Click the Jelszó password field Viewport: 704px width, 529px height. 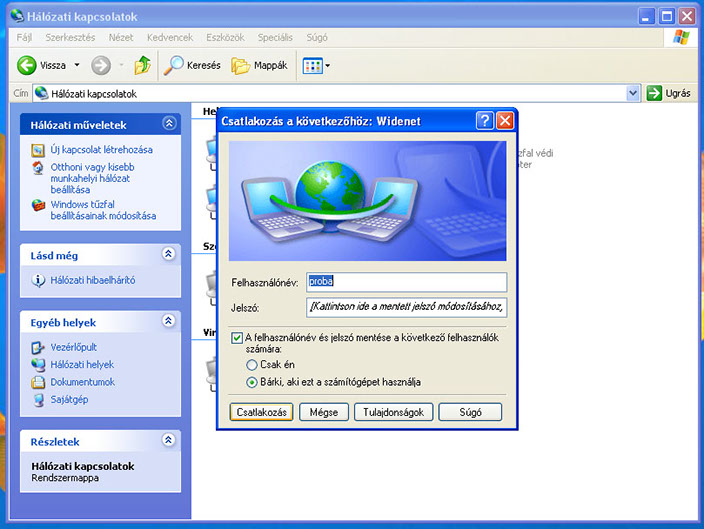pos(406,307)
